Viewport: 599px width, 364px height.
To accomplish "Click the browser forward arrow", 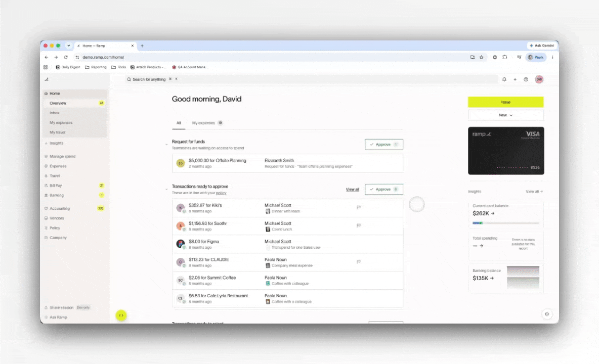I will [56, 57].
